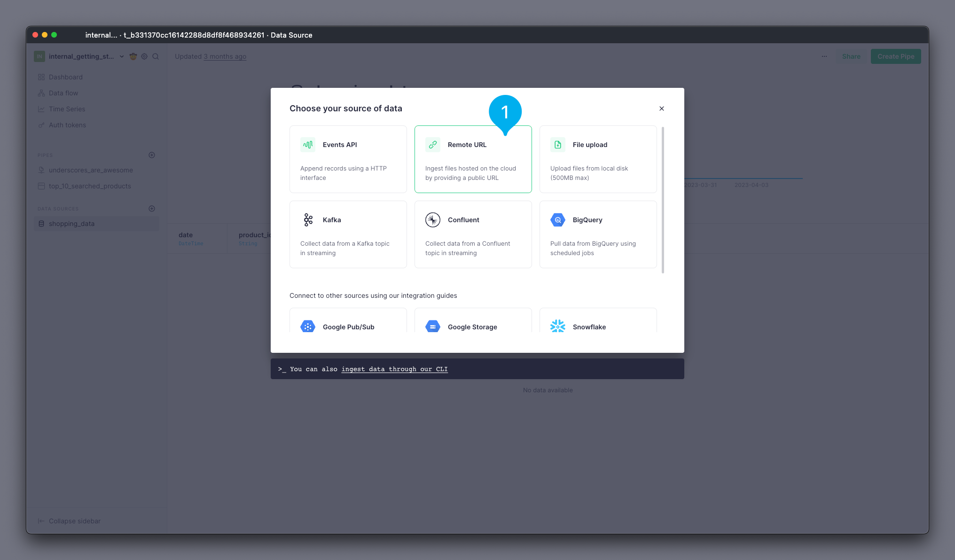Click the Share button
This screenshot has width=955, height=560.
pyautogui.click(x=851, y=56)
